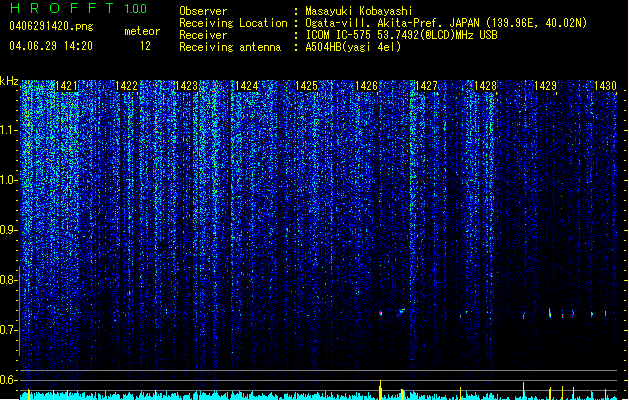Click time marker 1427
The height and width of the screenshot is (400, 629).
[426, 86]
